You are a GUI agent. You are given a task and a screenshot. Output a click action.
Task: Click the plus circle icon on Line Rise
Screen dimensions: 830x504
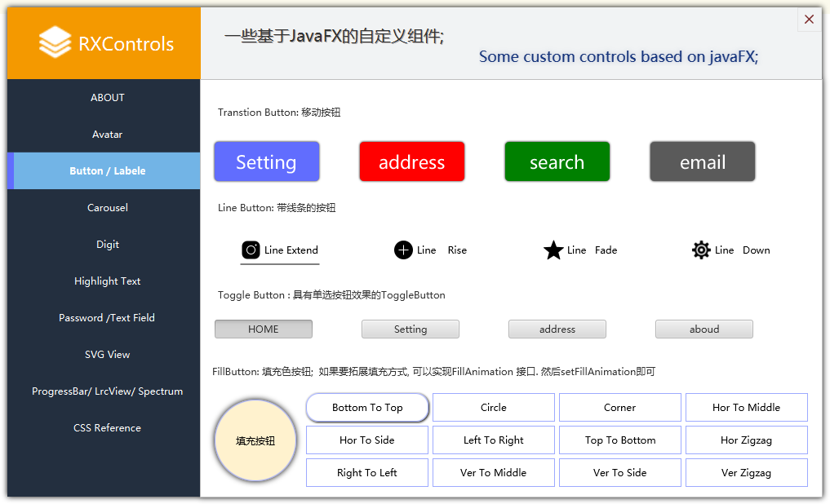(403, 250)
